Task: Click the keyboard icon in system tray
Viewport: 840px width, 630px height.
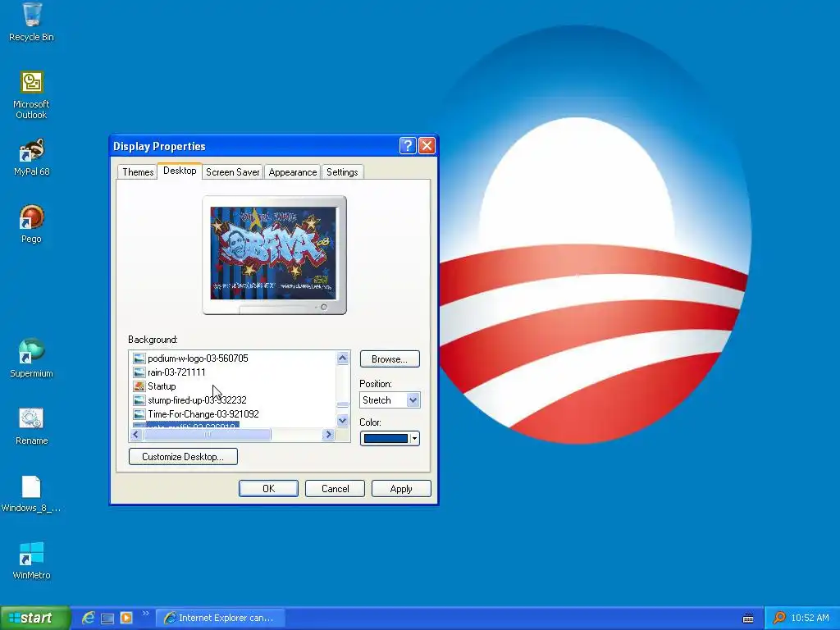Action: 748,619
